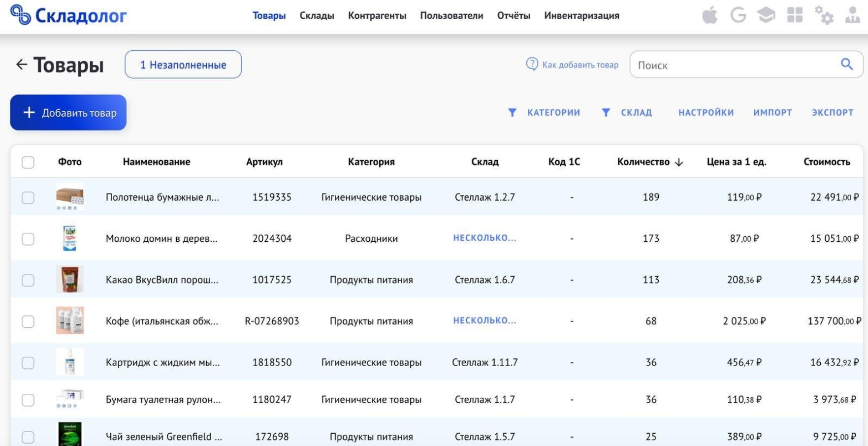Click the user profile icon
Screen dimensions: 868x446
click(x=852, y=15)
